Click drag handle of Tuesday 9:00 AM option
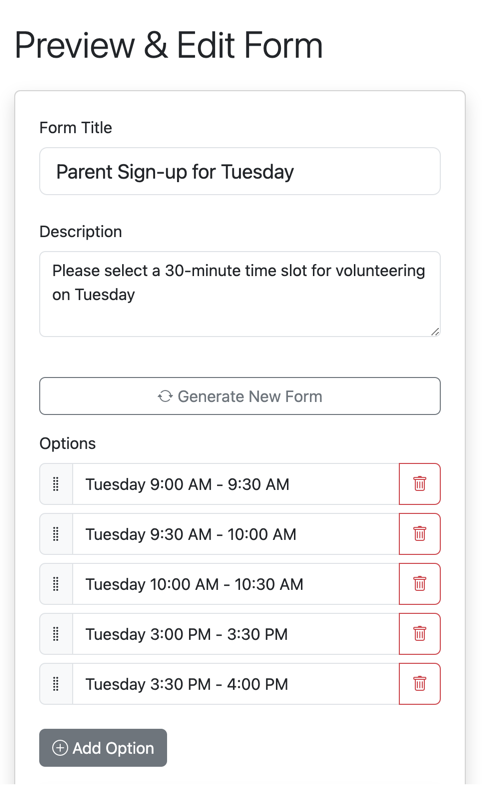 coord(56,484)
